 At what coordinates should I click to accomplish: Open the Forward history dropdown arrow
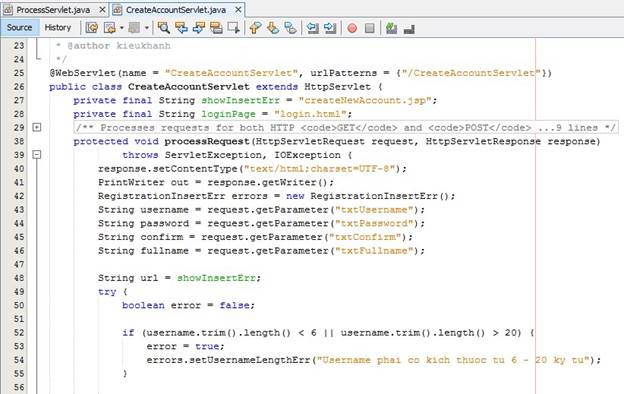146,28
